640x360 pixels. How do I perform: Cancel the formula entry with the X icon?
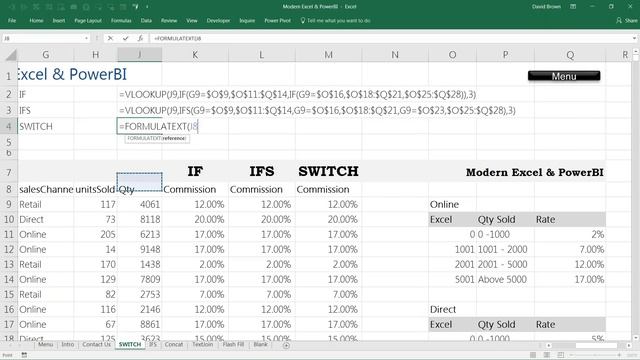coord(110,38)
